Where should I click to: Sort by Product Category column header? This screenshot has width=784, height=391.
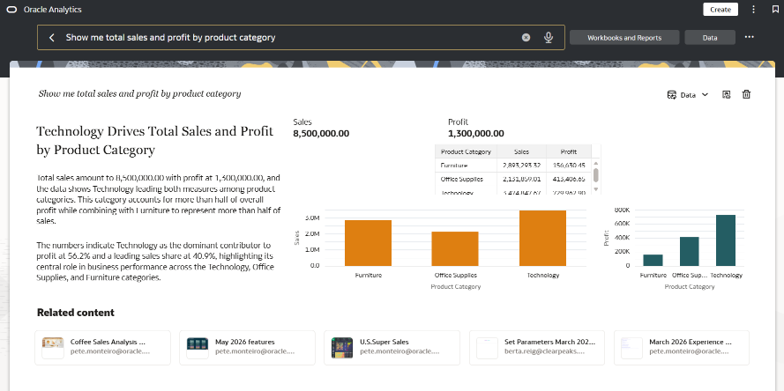(466, 152)
